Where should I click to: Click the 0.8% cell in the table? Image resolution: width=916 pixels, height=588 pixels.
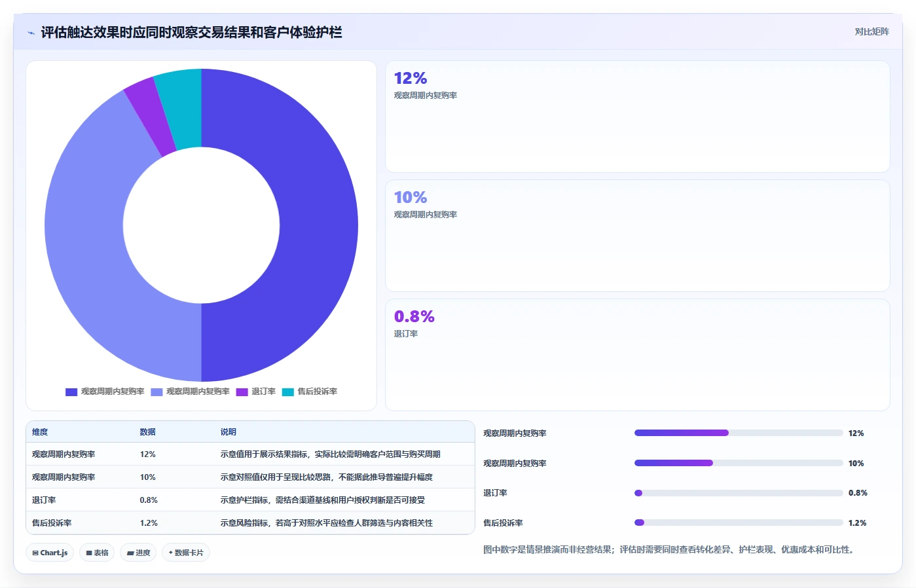pyautogui.click(x=149, y=500)
